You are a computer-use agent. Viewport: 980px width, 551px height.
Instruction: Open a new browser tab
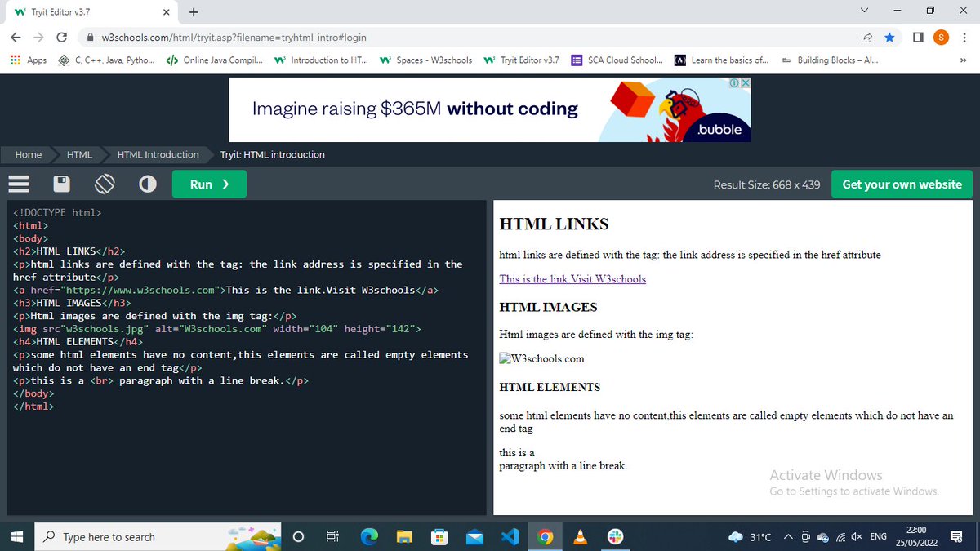194,12
